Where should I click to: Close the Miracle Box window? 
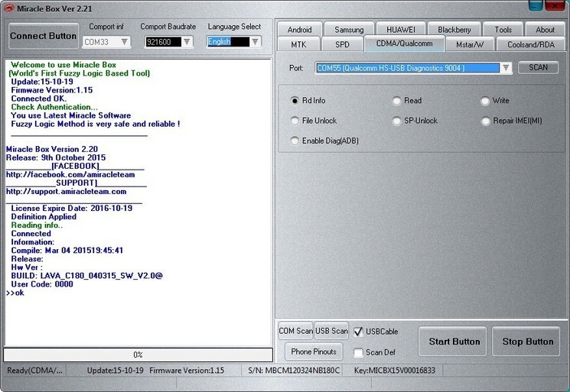pyautogui.click(x=555, y=6)
